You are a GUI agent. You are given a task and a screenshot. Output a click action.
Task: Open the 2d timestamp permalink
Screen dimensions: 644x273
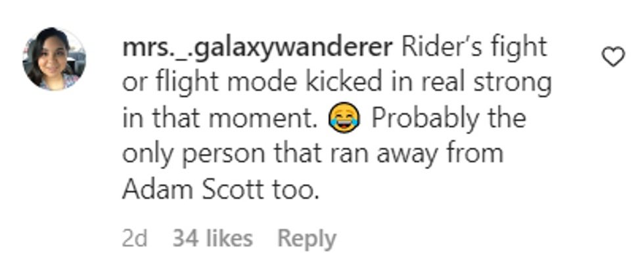pyautogui.click(x=134, y=238)
